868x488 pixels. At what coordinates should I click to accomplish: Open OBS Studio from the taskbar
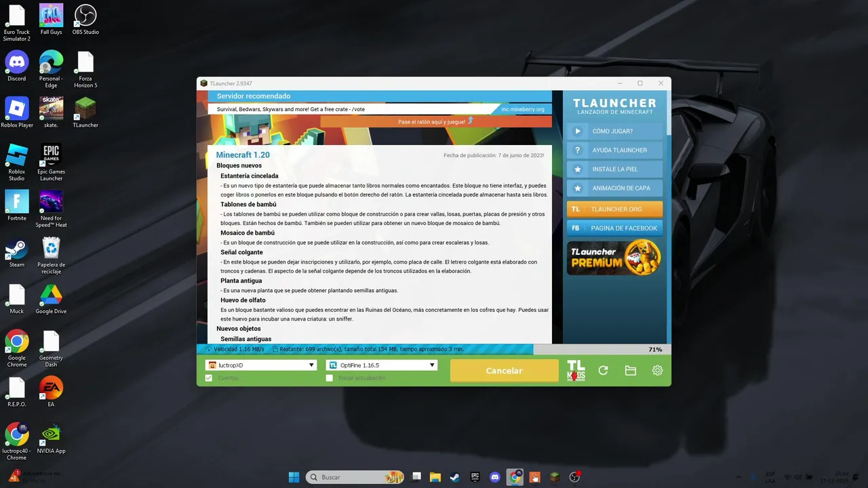[574, 477]
